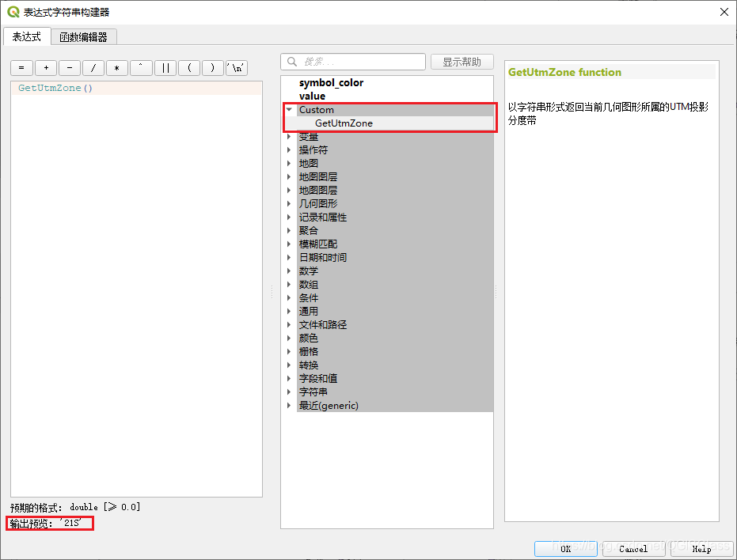
Task: Expand the 日期和时间 group
Action: click(289, 257)
